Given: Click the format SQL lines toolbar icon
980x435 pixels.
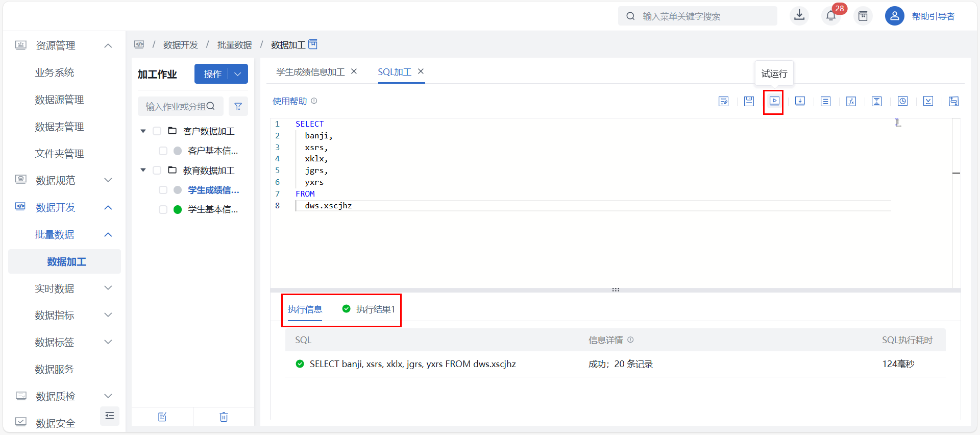Looking at the screenshot, I should click(x=825, y=101).
